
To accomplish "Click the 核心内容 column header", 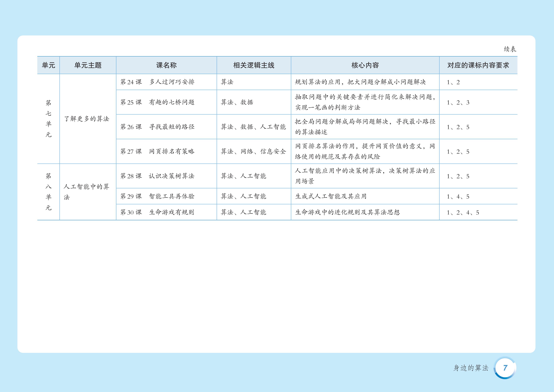I will tap(365, 65).
